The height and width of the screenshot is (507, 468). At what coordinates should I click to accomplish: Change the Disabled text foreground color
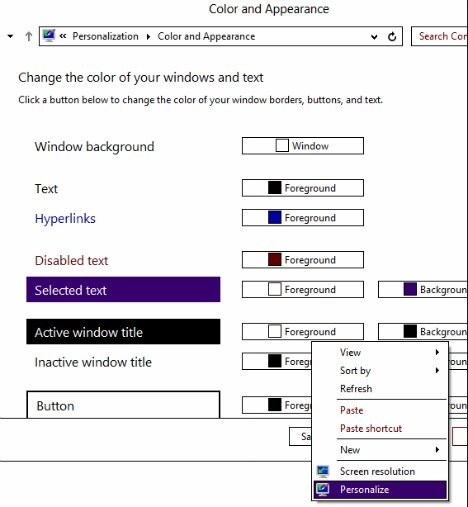pos(303,260)
